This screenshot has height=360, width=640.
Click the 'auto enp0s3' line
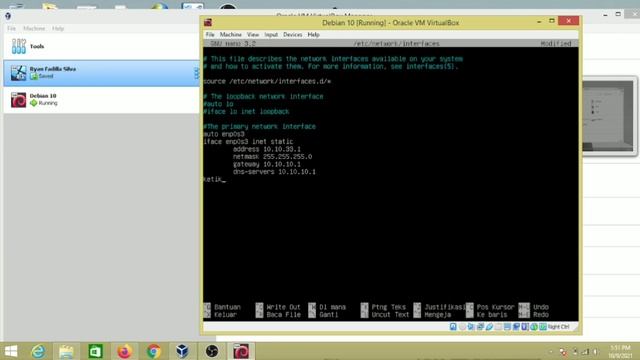(x=224, y=134)
